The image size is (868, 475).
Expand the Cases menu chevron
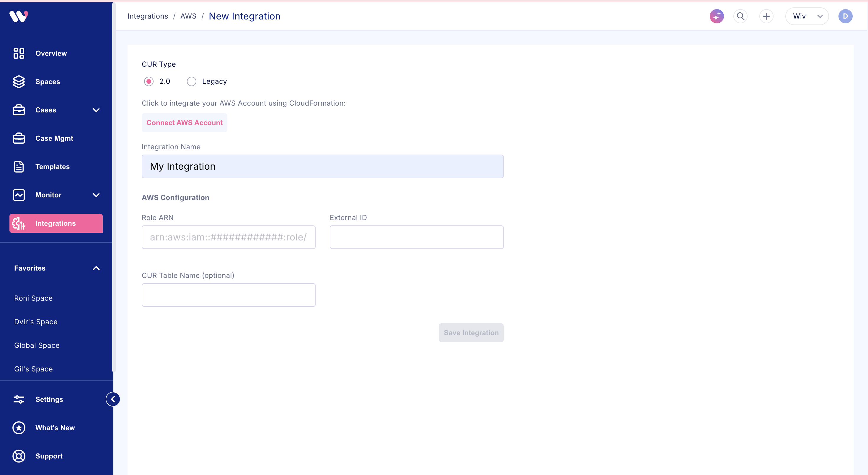(96, 110)
